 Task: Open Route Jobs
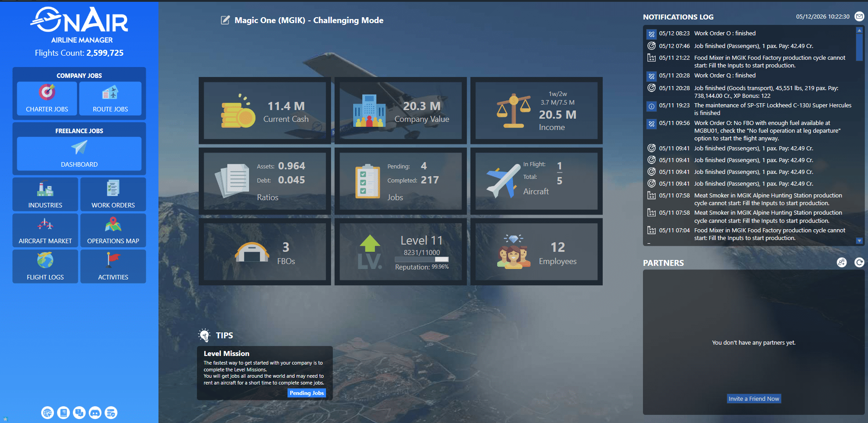point(110,98)
